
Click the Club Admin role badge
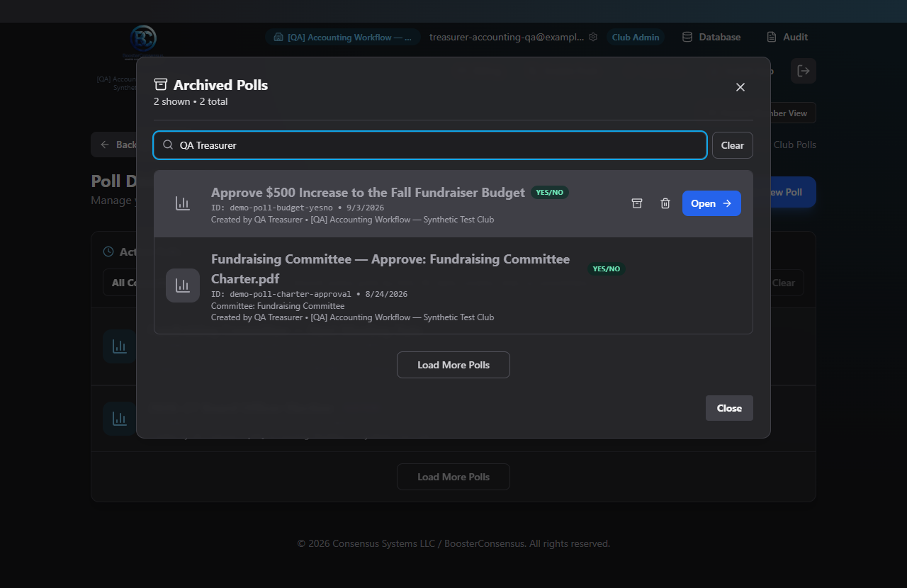(x=636, y=37)
